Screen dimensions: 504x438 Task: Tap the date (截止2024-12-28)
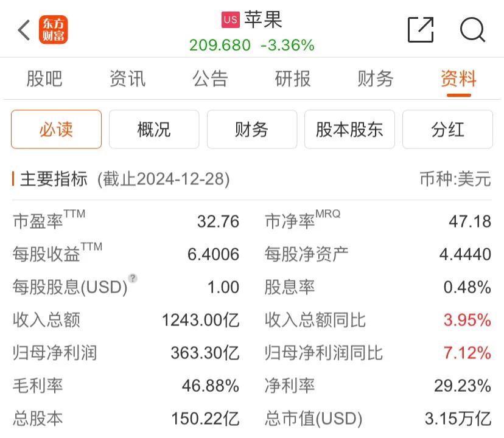164,179
